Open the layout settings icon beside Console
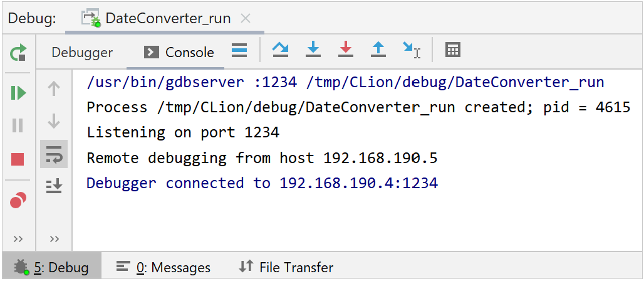The height and width of the screenshot is (281, 644). (239, 51)
